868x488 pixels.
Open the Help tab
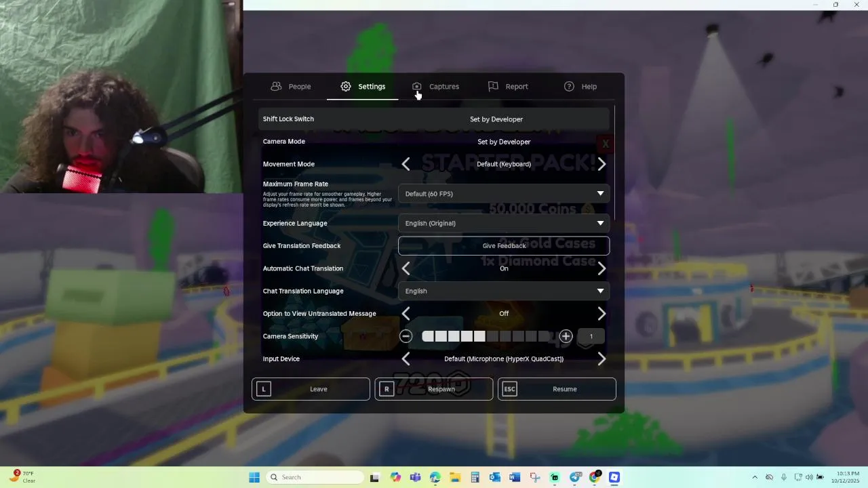click(x=580, y=87)
